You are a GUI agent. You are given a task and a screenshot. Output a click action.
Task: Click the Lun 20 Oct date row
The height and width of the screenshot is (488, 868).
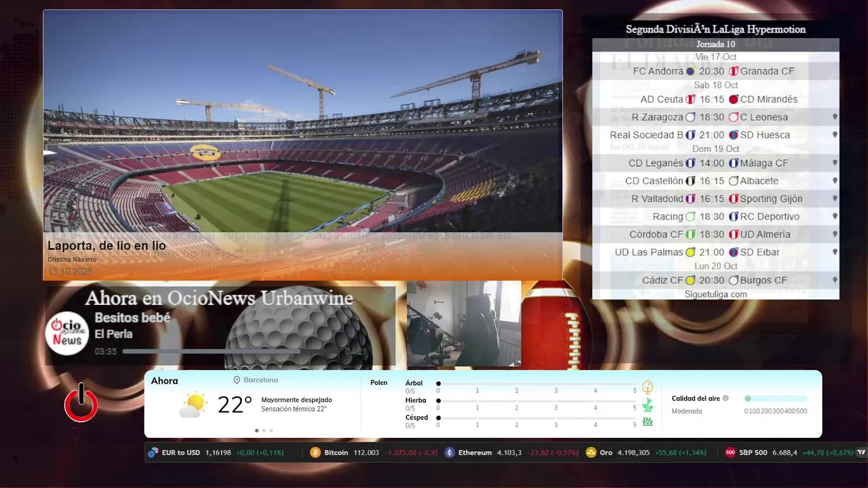715,266
